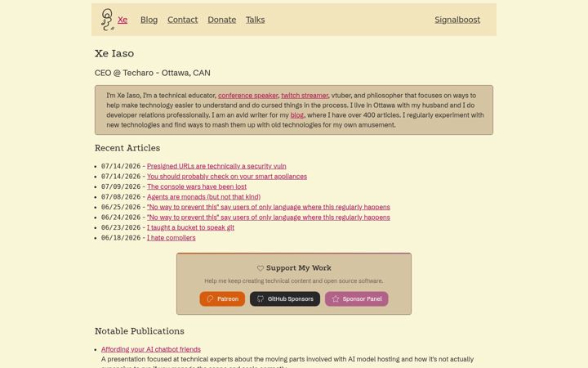Click the 07/14/2026 date beside Presigned URLs
Viewport: 588px width, 368px height.
tap(121, 166)
